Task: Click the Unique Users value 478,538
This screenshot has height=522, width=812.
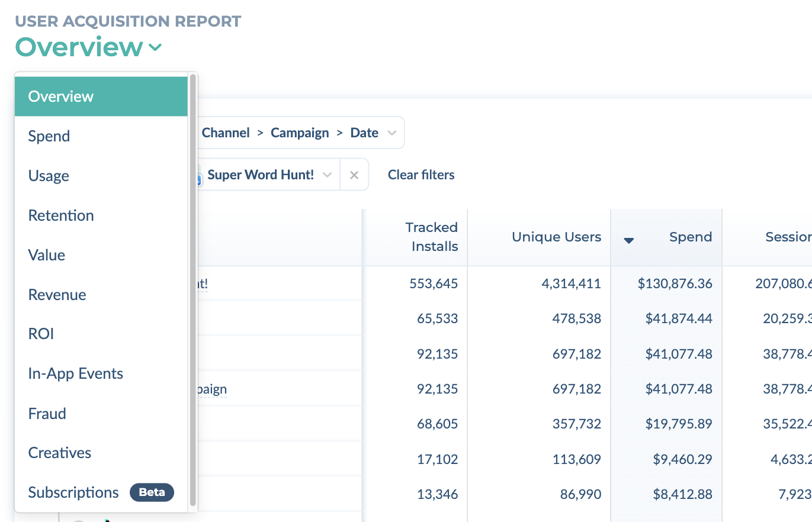Action: [576, 319]
